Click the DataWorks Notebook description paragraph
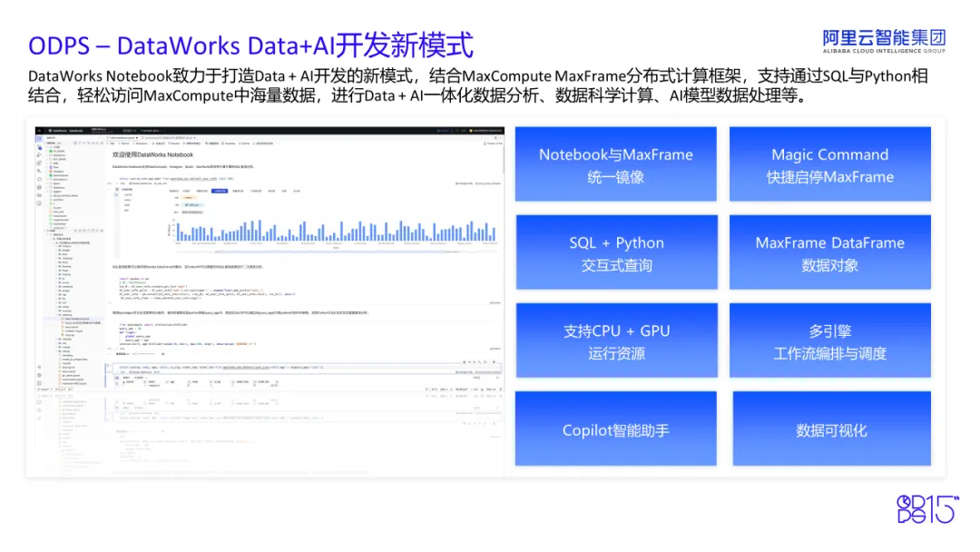980x552 pixels. (x=478, y=85)
